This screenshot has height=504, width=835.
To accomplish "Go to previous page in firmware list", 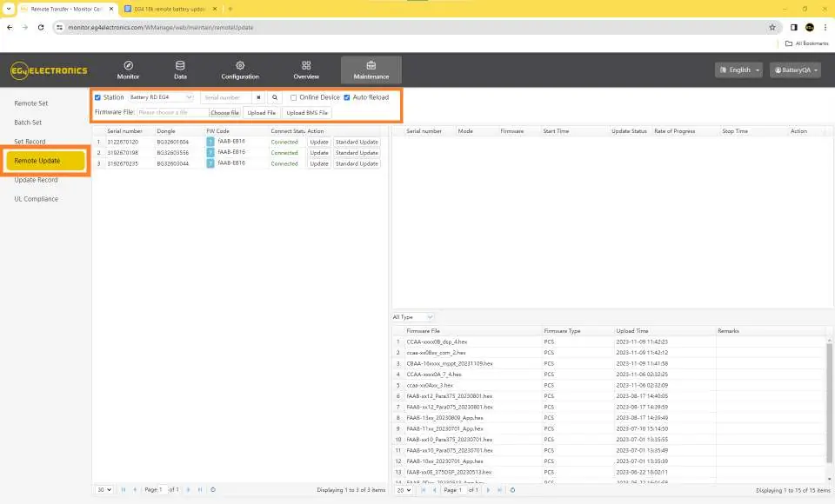I will tap(435, 490).
